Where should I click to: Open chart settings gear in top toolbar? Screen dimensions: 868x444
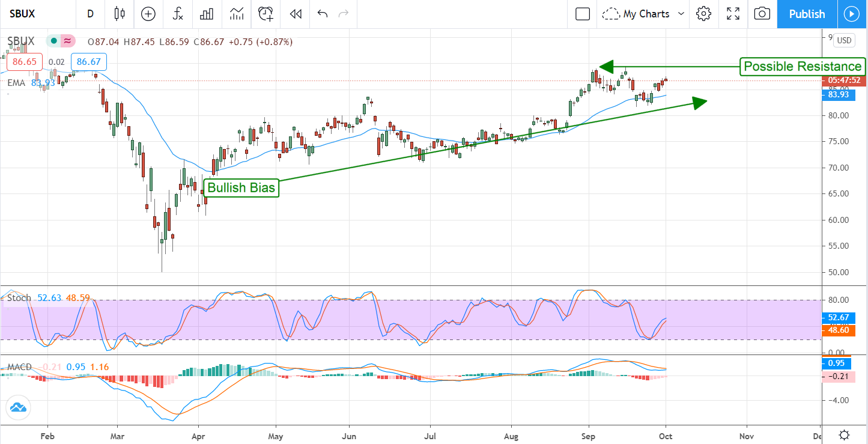704,14
